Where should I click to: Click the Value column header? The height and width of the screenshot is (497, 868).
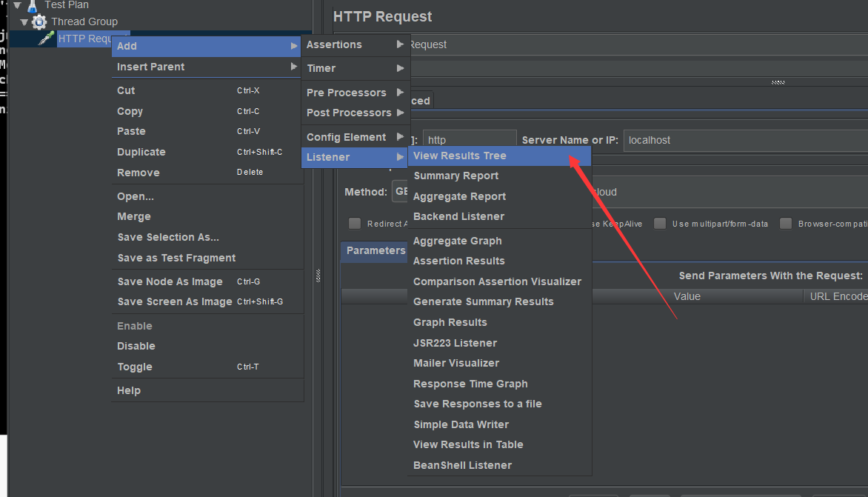tap(687, 296)
